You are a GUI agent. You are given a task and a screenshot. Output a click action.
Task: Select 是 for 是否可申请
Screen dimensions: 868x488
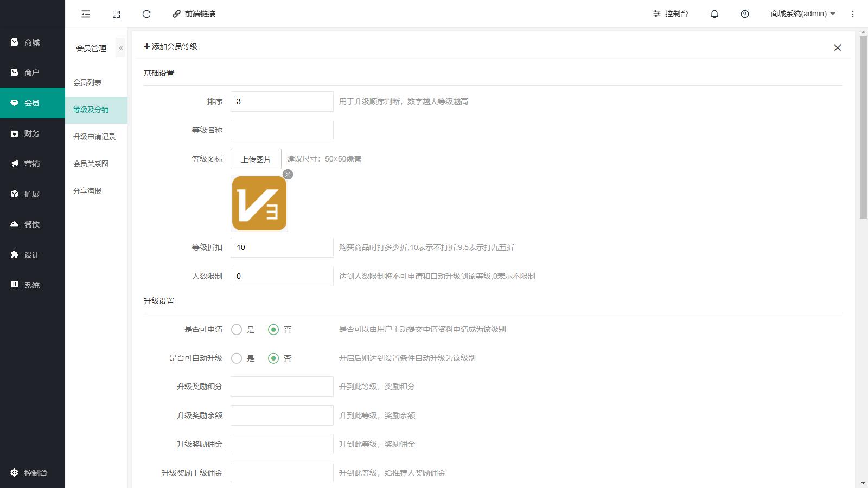tap(237, 330)
